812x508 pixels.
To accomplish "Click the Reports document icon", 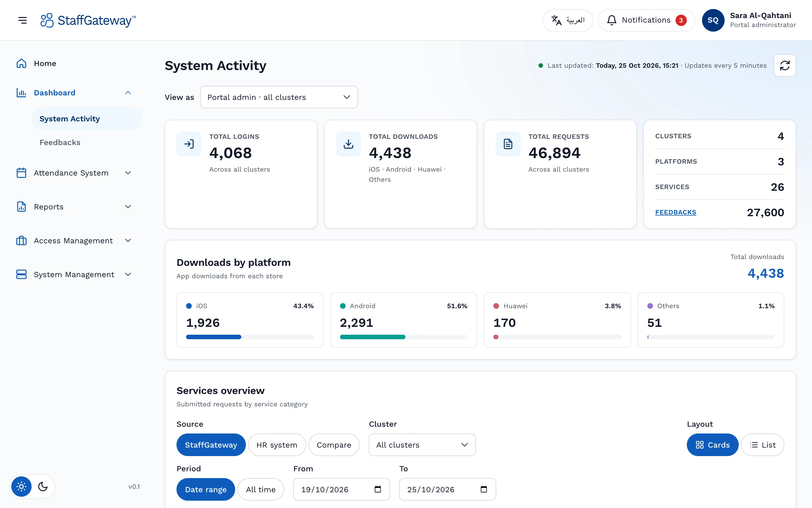I will (21, 207).
